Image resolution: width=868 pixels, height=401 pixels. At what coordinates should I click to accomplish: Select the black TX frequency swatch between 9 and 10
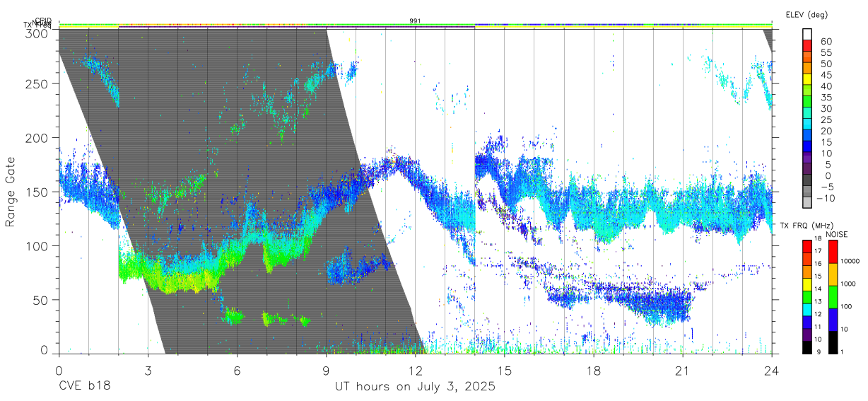(x=808, y=346)
